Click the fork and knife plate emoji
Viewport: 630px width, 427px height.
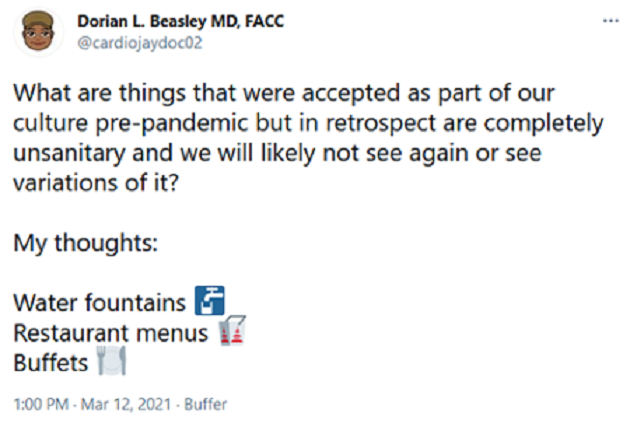108,363
